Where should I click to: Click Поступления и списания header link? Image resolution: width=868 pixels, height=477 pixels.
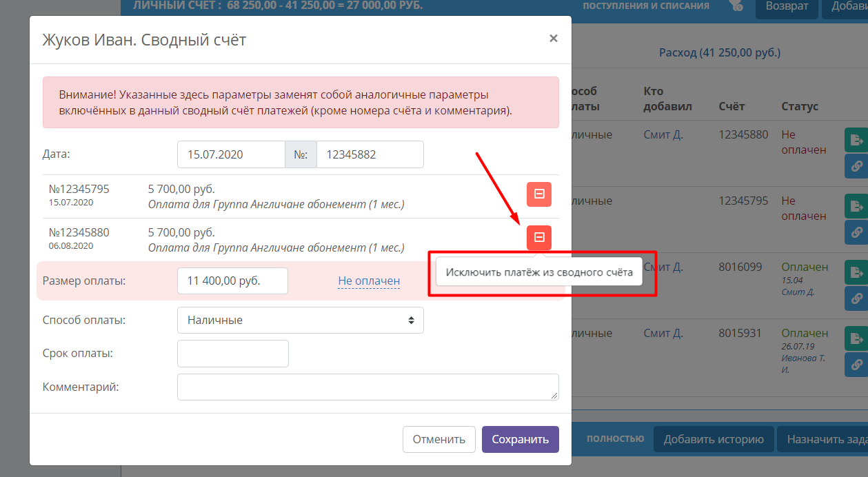click(646, 6)
